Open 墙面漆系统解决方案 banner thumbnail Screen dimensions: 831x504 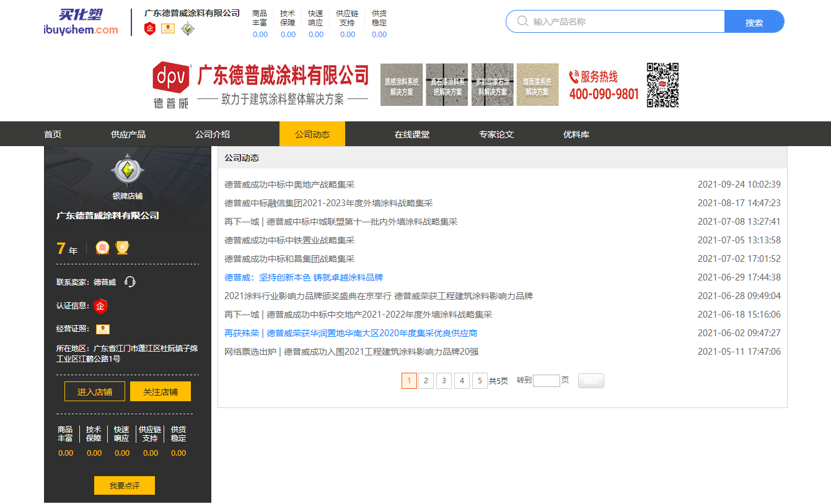(537, 85)
